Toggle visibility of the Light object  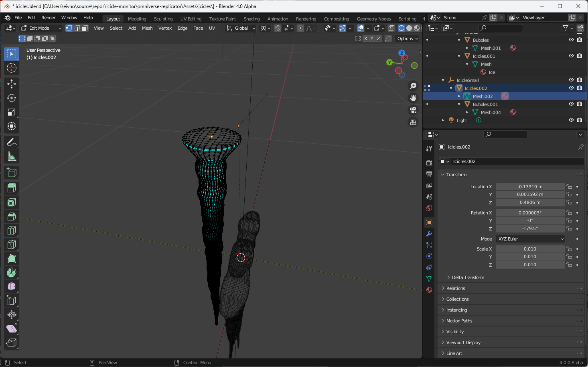tap(571, 120)
